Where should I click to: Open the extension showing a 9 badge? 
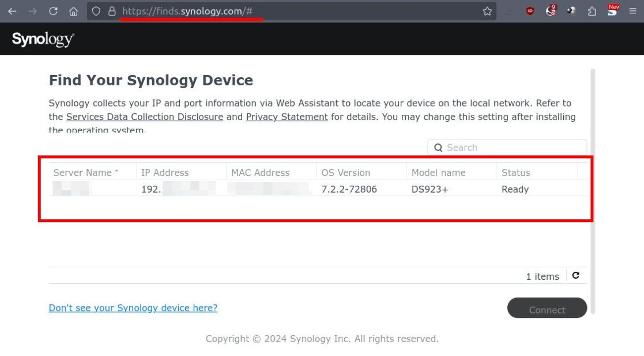[550, 11]
